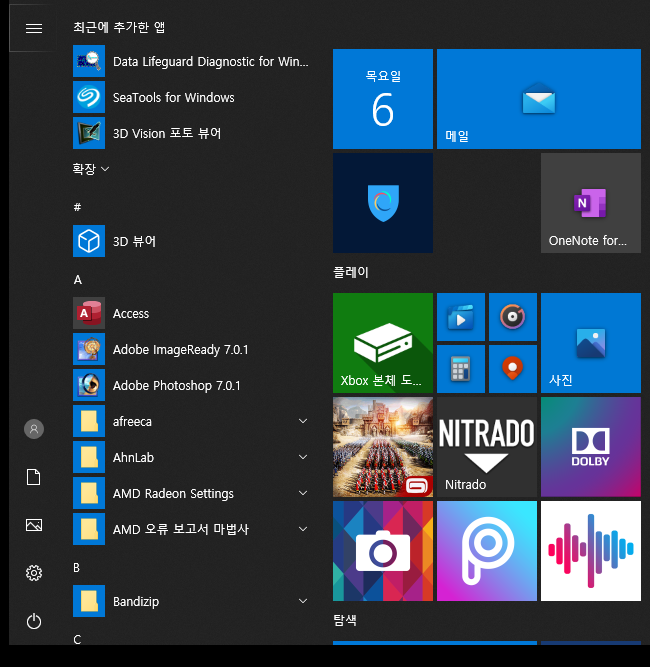Open the AhnLab folder entry
This screenshot has width=650, height=667.
tap(193, 457)
